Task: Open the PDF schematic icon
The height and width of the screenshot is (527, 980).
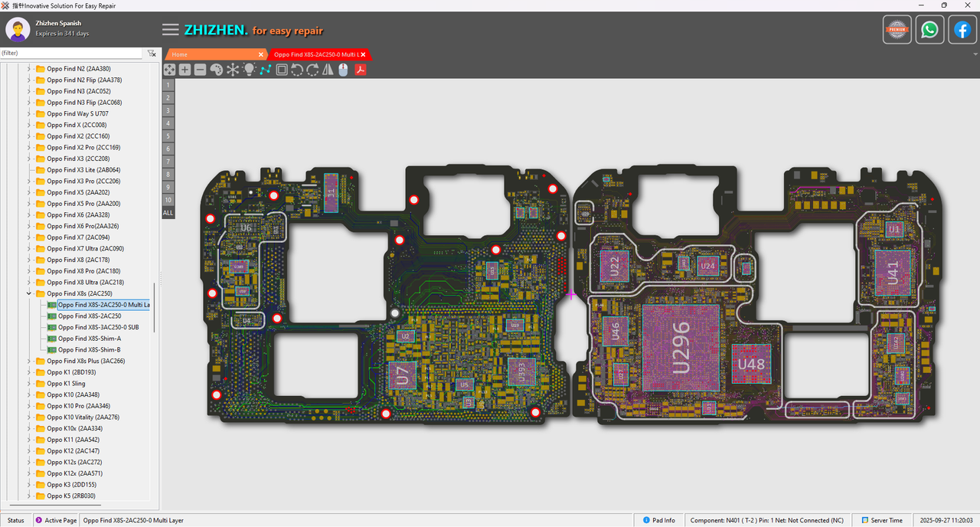Action: (x=359, y=70)
